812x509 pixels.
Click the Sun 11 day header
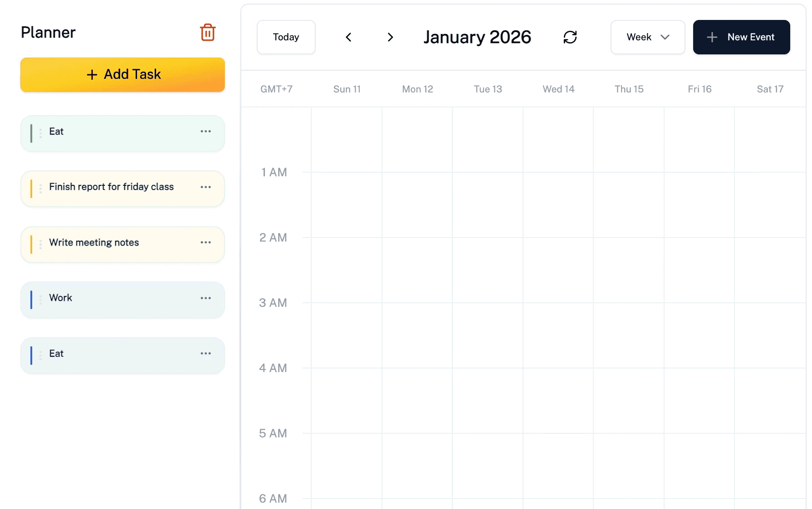coord(347,89)
